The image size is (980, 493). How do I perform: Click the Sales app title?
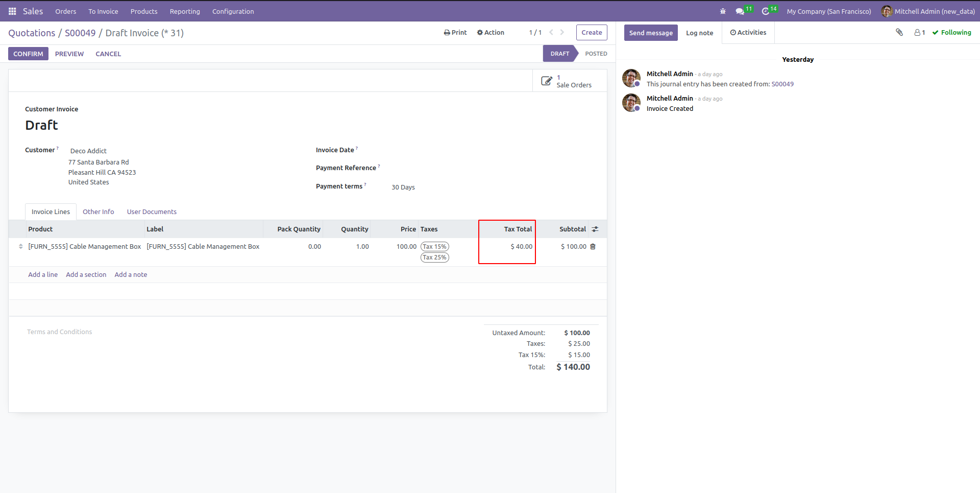click(x=33, y=11)
